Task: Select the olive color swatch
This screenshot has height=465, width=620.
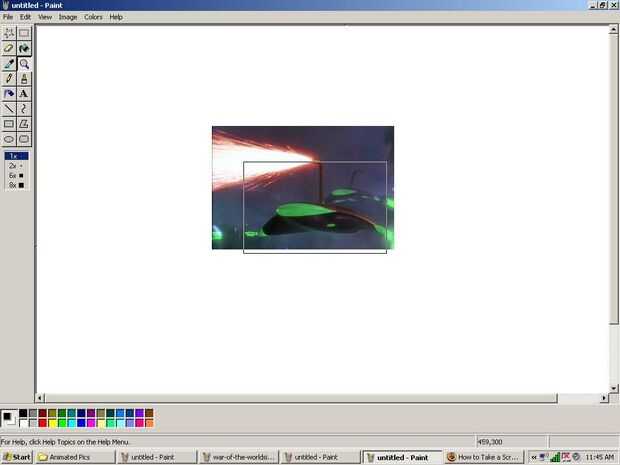Action: [52, 413]
